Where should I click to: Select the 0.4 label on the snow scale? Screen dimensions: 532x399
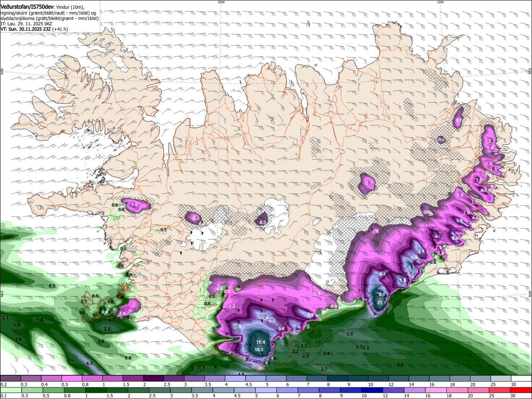pos(44,384)
